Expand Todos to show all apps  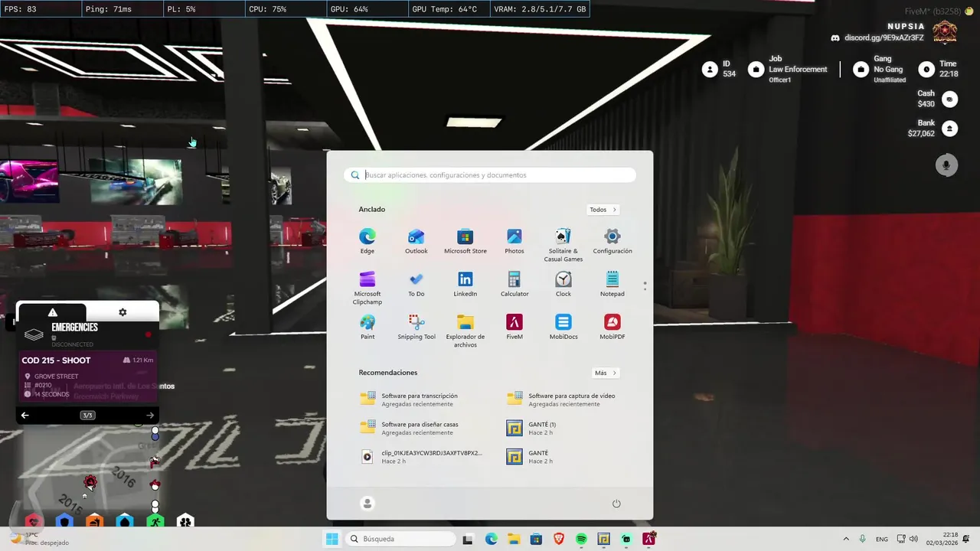click(603, 210)
